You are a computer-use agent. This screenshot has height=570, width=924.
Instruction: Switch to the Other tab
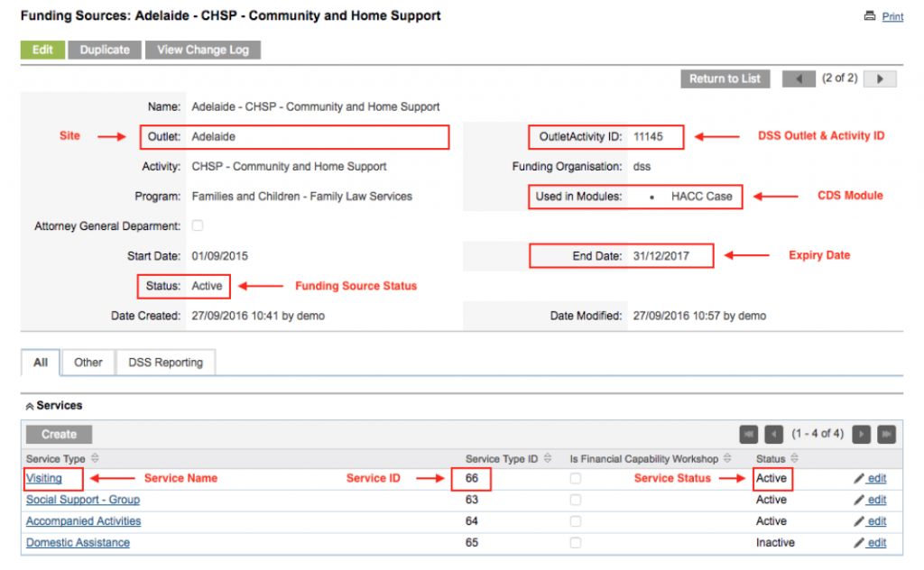tap(88, 362)
